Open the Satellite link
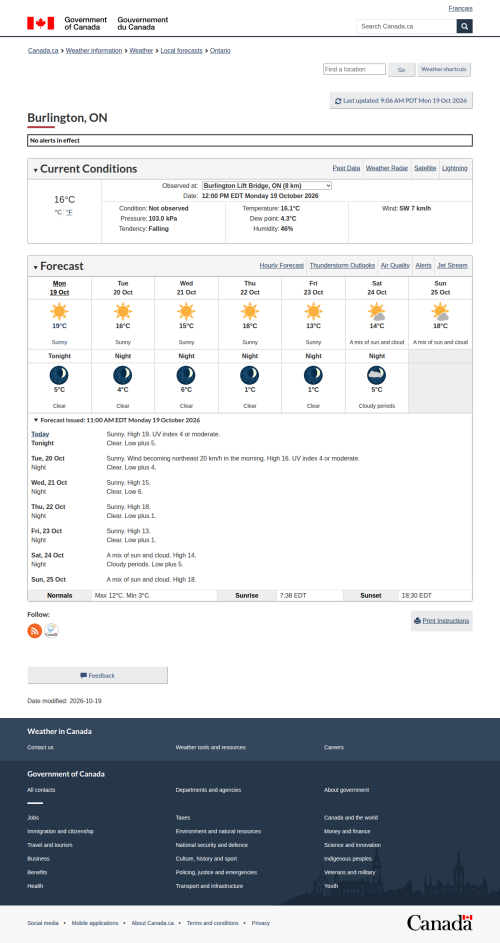This screenshot has width=500, height=943. (425, 168)
